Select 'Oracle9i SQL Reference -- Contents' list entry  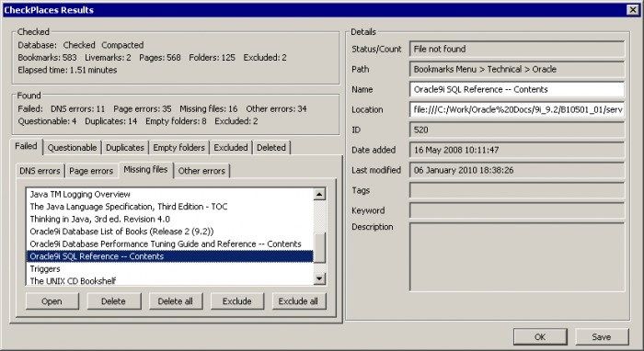tap(169, 256)
